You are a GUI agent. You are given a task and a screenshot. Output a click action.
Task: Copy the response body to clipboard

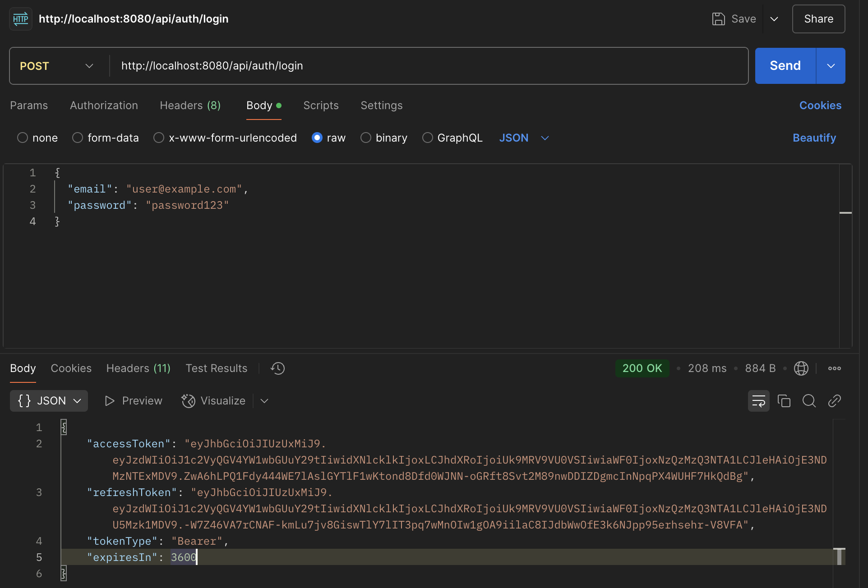point(784,401)
